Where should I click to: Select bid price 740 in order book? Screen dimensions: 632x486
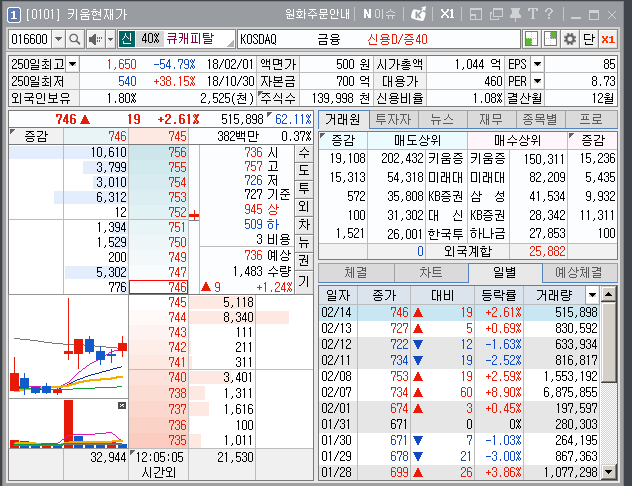tap(158, 377)
